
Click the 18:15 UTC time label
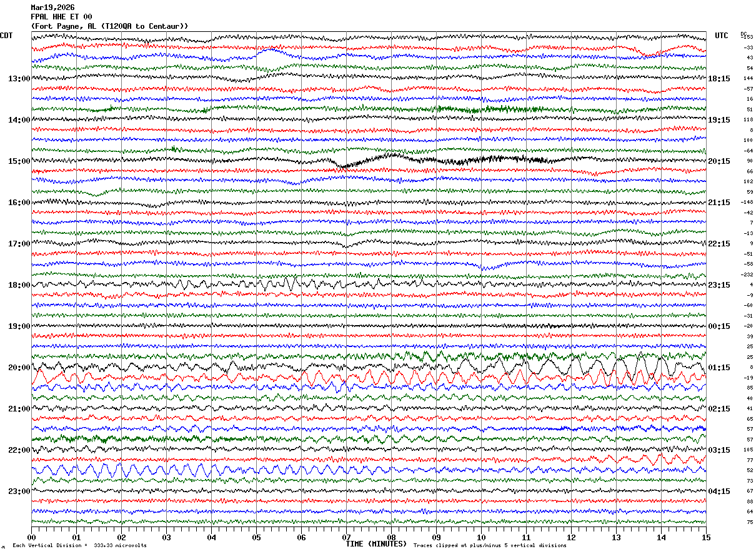(719, 79)
